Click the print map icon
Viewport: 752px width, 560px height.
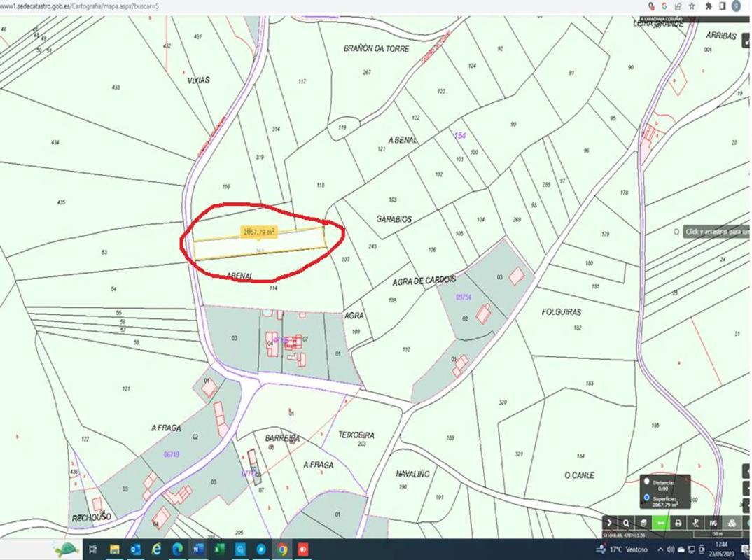678,523
